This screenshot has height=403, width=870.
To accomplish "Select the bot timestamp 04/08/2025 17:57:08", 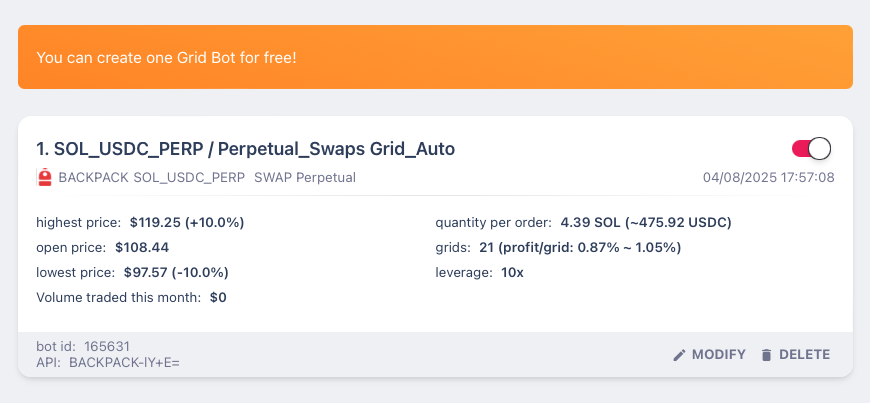I will coord(768,178).
